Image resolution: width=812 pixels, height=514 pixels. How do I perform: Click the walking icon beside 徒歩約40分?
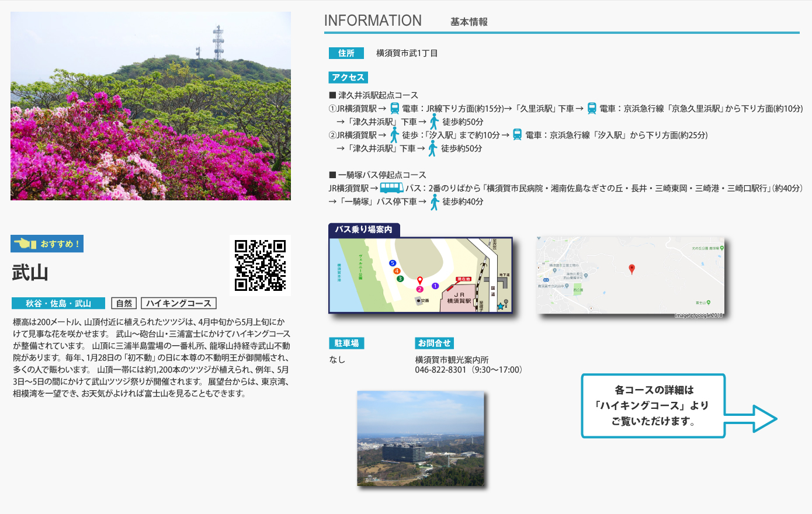pos(435,202)
